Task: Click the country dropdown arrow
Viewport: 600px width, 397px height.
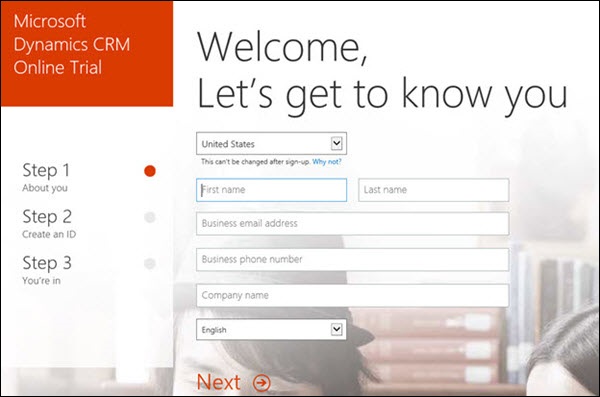Action: pos(336,144)
